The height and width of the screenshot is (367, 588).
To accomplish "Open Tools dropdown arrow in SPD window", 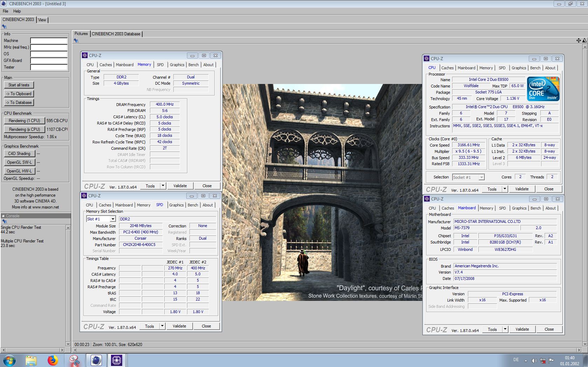I will 162,326.
